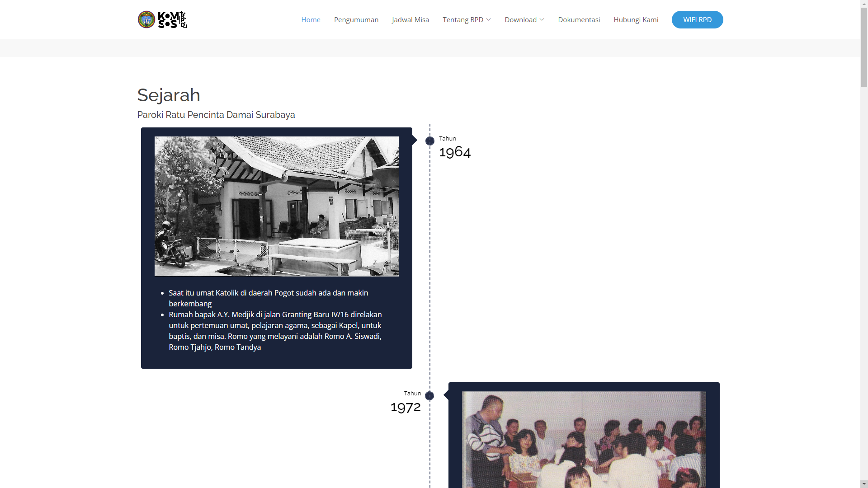Open the Dokumentasi page link
The height and width of the screenshot is (488, 868).
[x=579, y=19]
